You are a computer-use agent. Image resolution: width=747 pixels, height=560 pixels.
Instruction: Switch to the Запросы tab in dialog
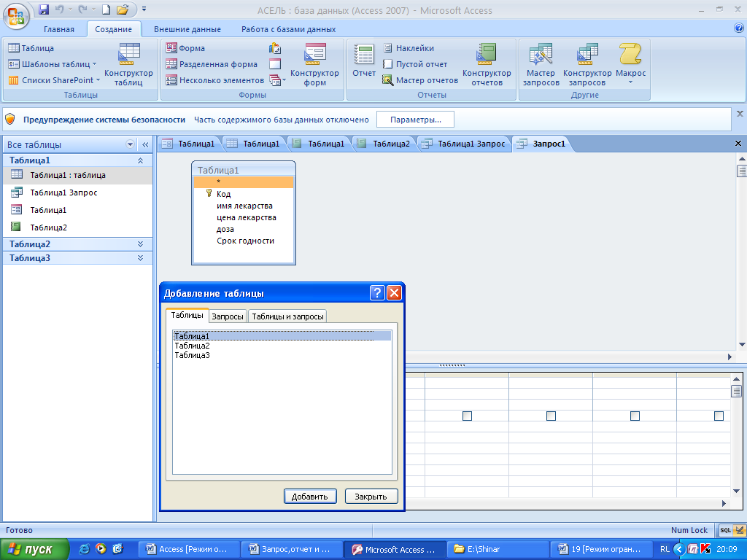pos(228,316)
